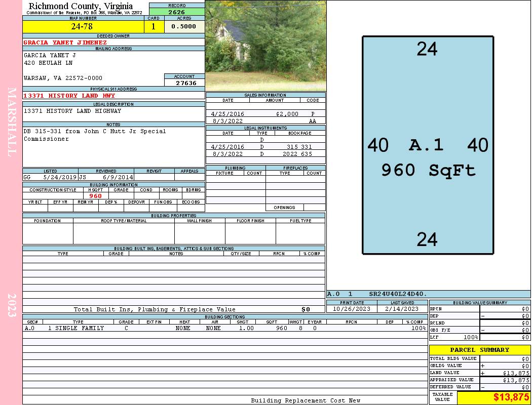Click the green record number 2626
The height and width of the screenshot is (405, 532).
tap(176, 12)
